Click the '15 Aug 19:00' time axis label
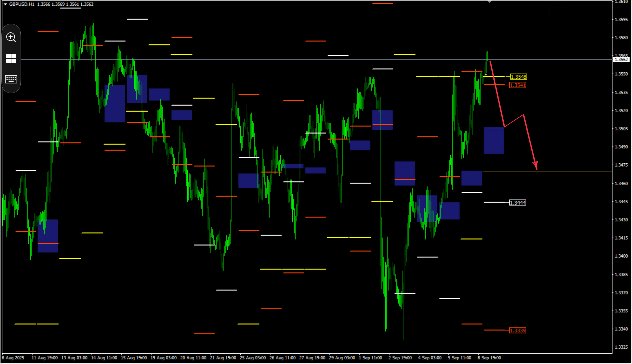 click(134, 358)
